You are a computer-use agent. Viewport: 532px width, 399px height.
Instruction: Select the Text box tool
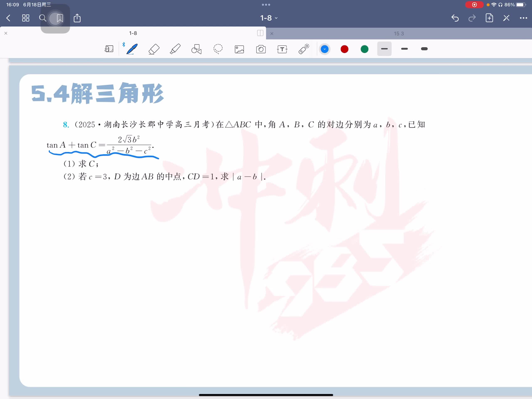click(x=282, y=49)
